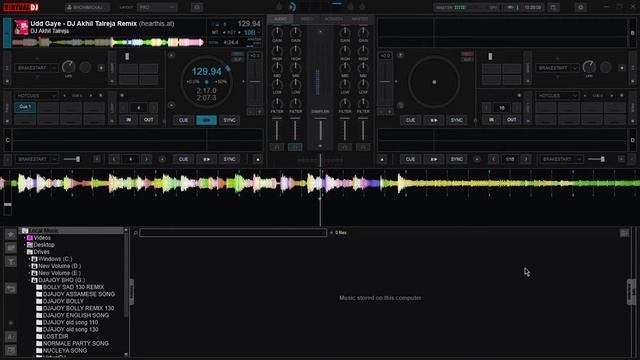Double the loop length on deck B

click(x=516, y=108)
